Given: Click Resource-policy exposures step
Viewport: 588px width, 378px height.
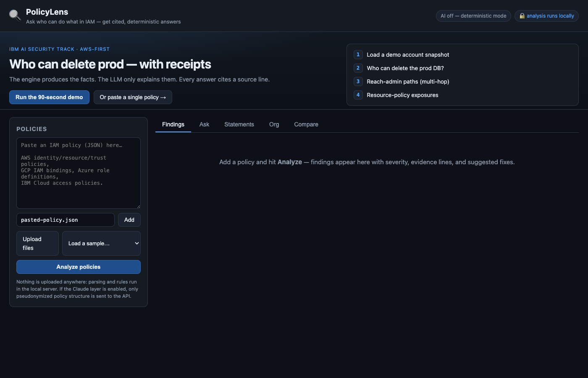Looking at the screenshot, I should pyautogui.click(x=402, y=95).
